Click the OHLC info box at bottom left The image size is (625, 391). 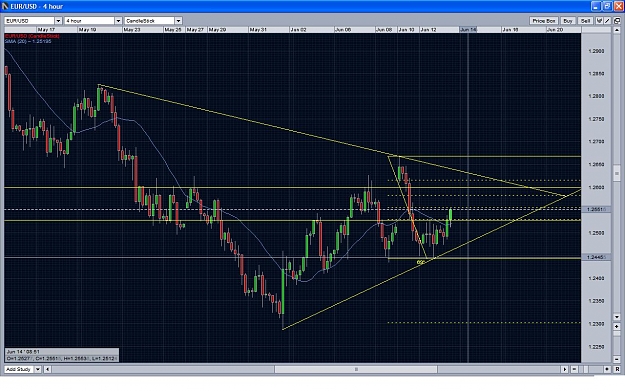coord(62,355)
